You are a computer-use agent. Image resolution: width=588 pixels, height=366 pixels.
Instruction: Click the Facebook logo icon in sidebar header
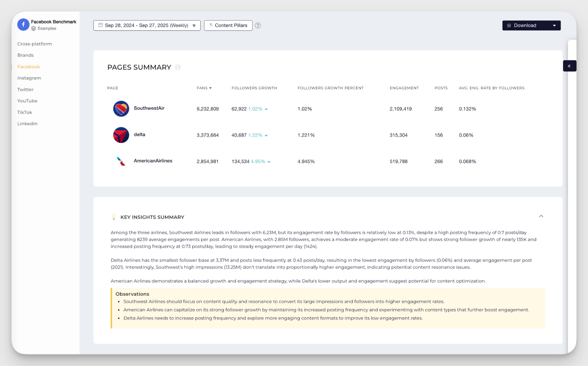point(23,25)
